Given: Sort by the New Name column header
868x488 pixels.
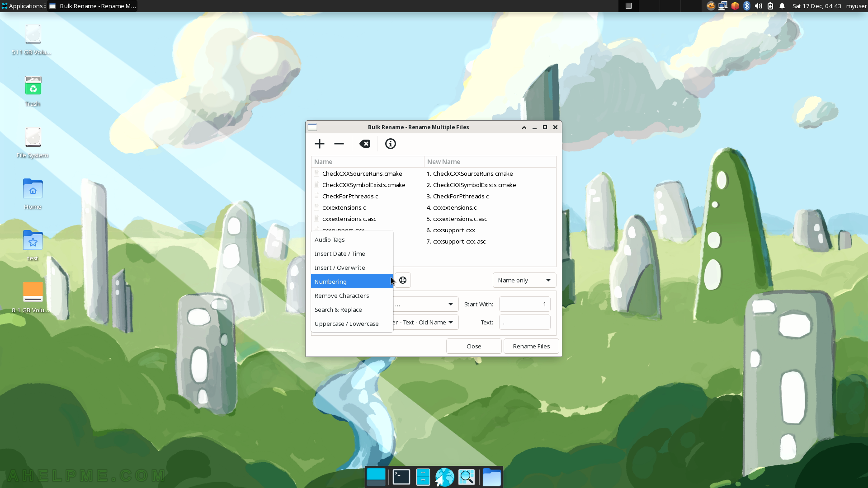Looking at the screenshot, I should point(490,162).
